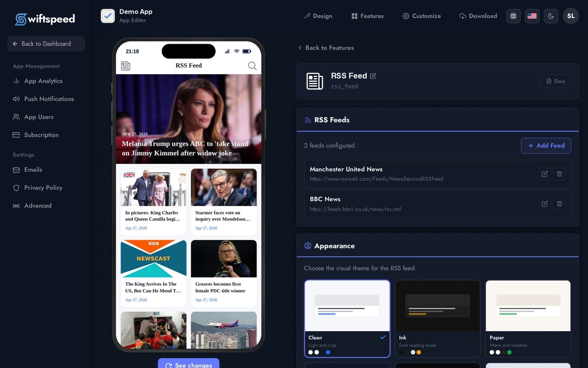Viewport: 588px width, 368px height.
Task: Switch to the Design tab
Action: (318, 16)
